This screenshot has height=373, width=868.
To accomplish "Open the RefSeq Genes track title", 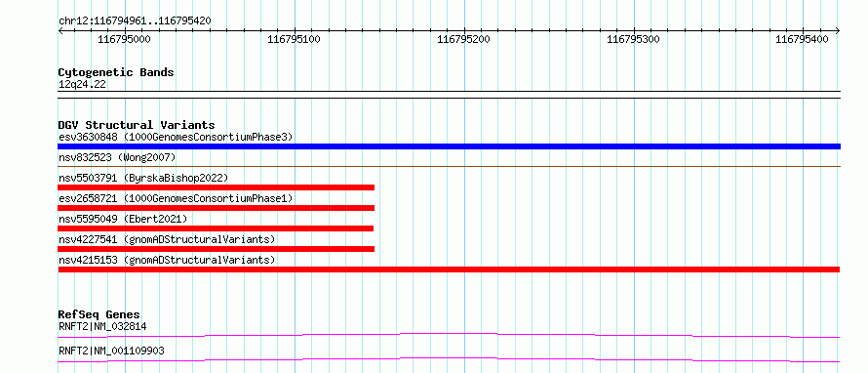I will [x=99, y=314].
